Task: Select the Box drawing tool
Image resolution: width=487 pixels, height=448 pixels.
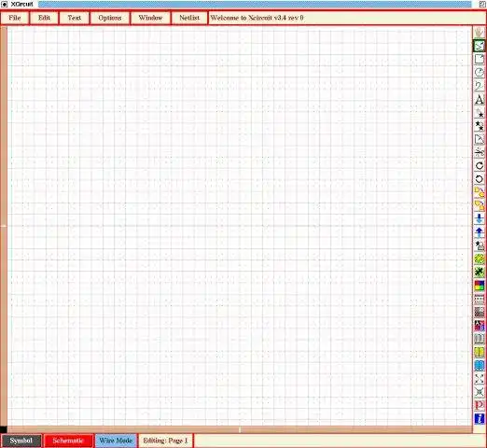Action: (x=480, y=59)
